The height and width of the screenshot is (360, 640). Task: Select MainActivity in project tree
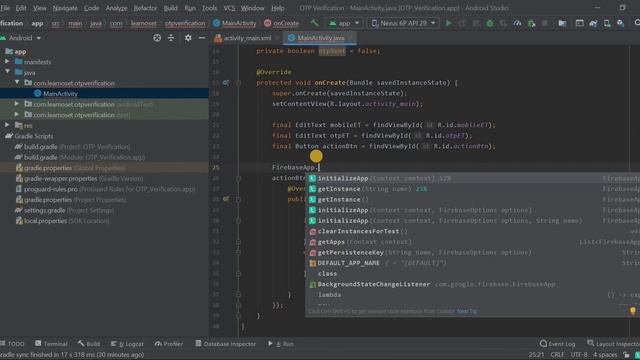pyautogui.click(x=60, y=93)
